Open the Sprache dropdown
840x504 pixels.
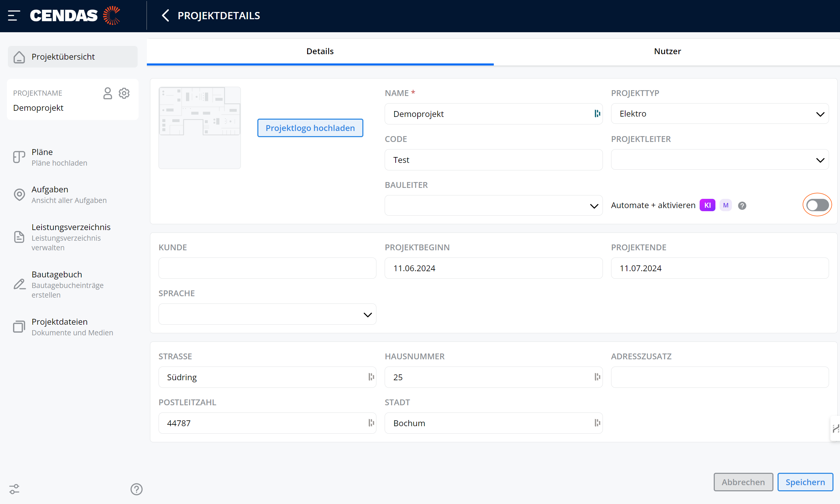pos(267,314)
